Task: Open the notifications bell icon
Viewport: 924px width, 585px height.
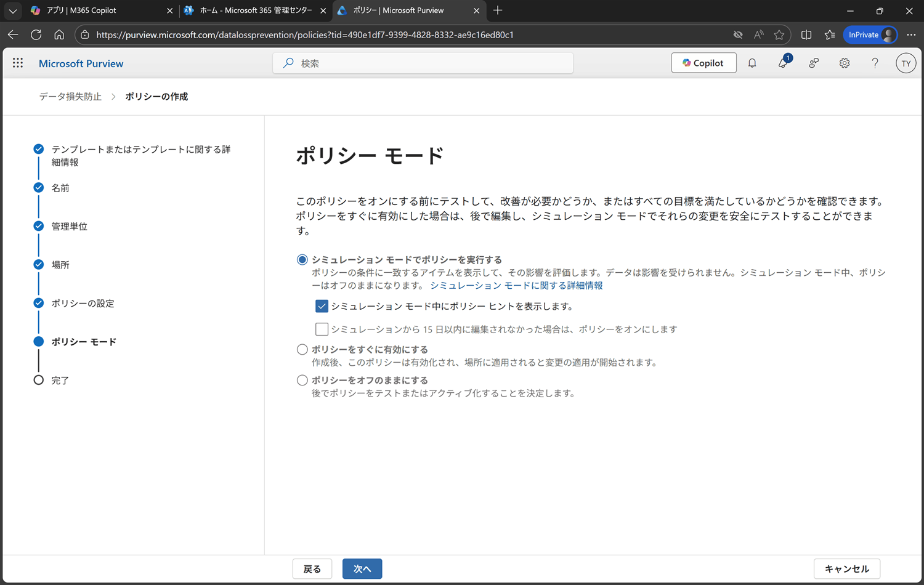Action: pyautogui.click(x=752, y=63)
